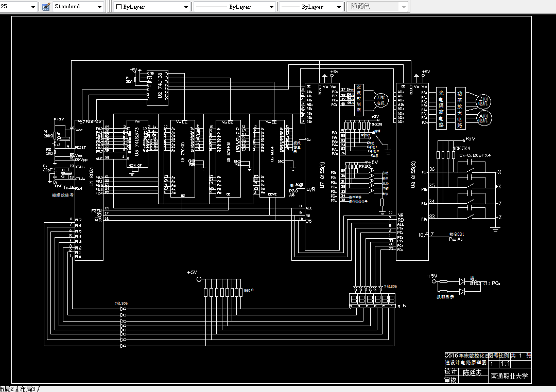This screenshot has height=392, width=556.
Task: Open the text style manager icon
Action: click(46, 7)
